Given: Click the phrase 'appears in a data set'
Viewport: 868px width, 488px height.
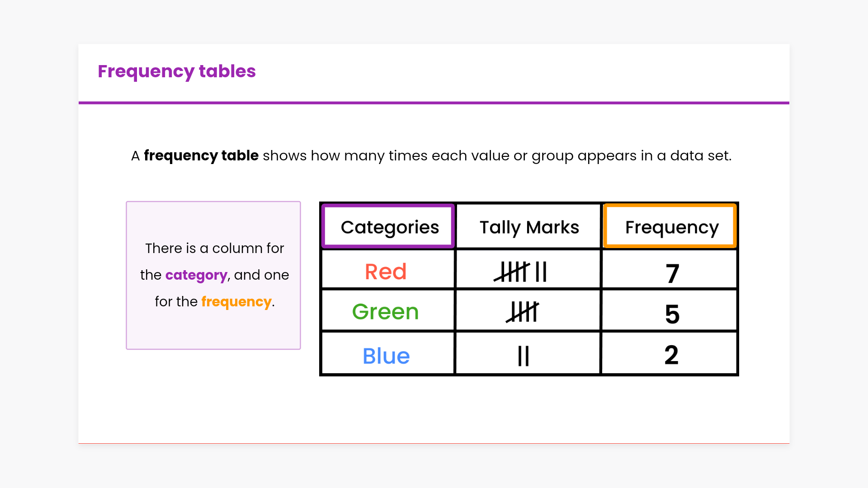Looking at the screenshot, I should [654, 155].
